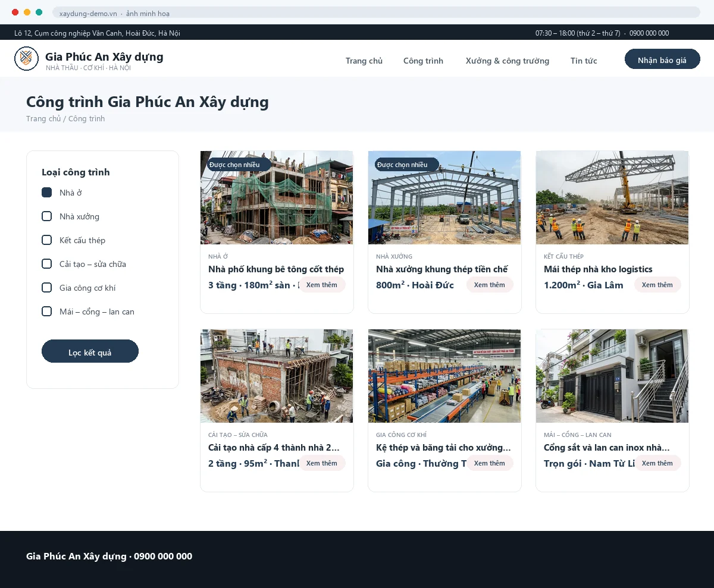Click the working hours text 07:30 – 18:00
The width and height of the screenshot is (714, 588).
pos(578,33)
